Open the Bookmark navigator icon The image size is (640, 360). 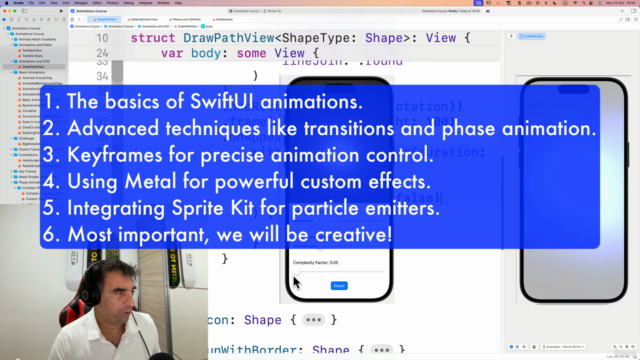[19, 19]
